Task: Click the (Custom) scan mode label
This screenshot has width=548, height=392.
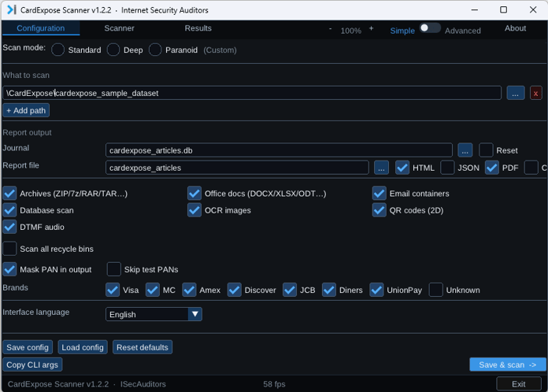Action: (x=220, y=50)
